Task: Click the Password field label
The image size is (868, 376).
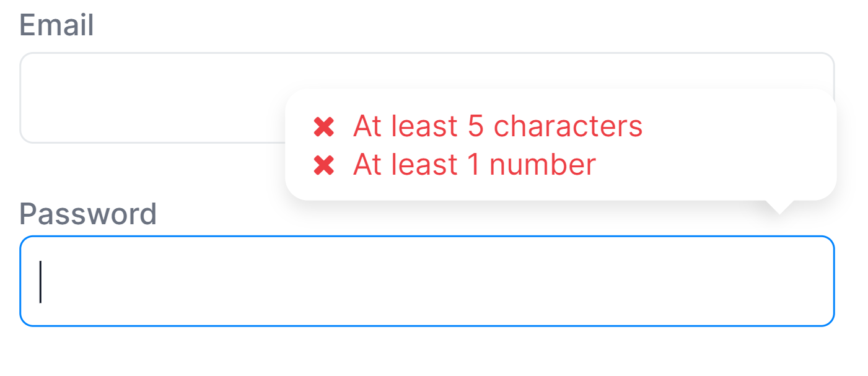Action: coord(88,214)
